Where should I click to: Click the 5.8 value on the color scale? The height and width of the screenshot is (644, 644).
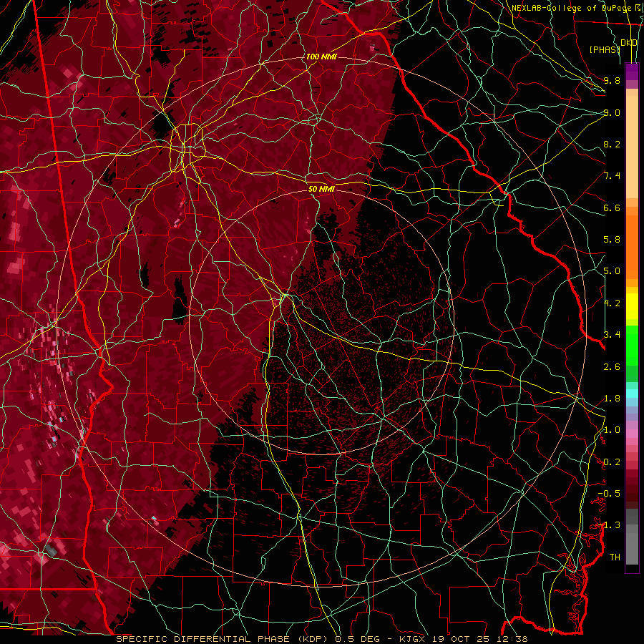pos(612,240)
